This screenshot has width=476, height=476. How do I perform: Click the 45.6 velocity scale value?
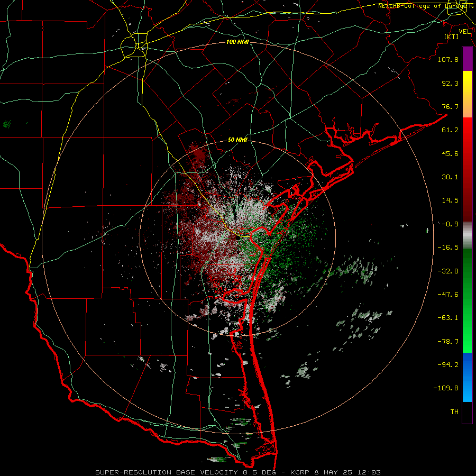point(450,153)
